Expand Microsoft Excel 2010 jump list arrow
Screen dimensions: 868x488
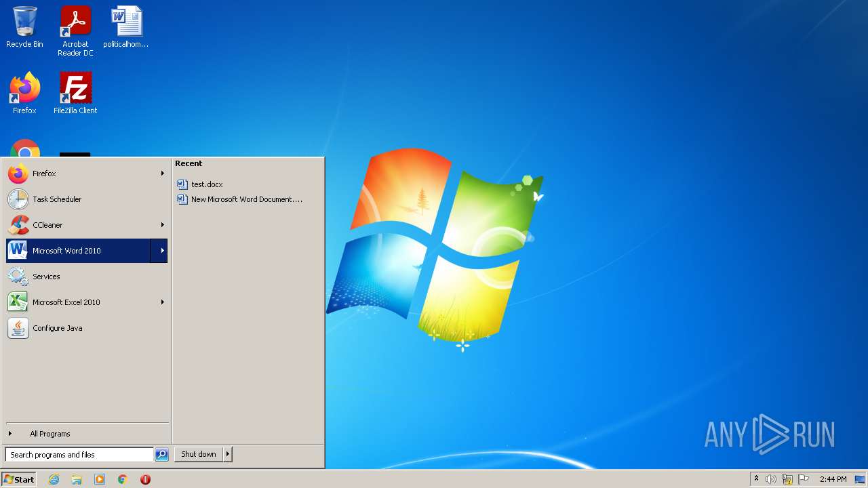point(162,302)
